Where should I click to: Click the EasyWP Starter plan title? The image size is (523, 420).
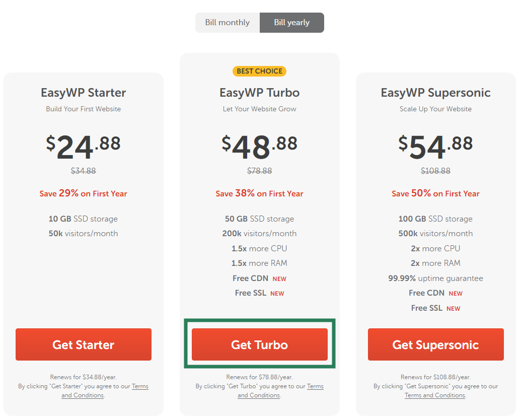[x=84, y=93]
